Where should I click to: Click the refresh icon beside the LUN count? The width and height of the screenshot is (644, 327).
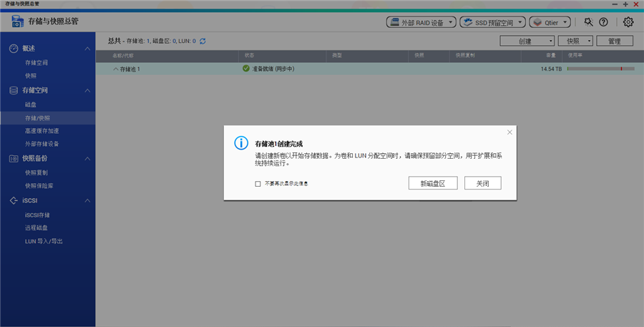203,42
